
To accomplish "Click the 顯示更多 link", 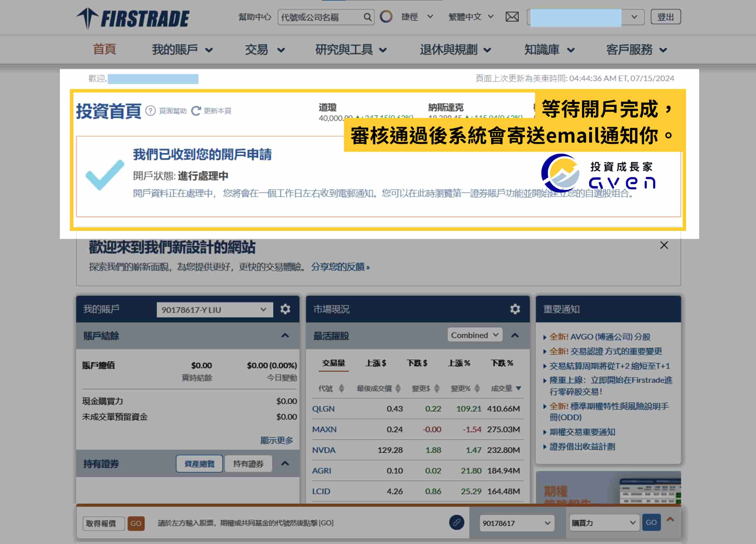I will (x=277, y=440).
